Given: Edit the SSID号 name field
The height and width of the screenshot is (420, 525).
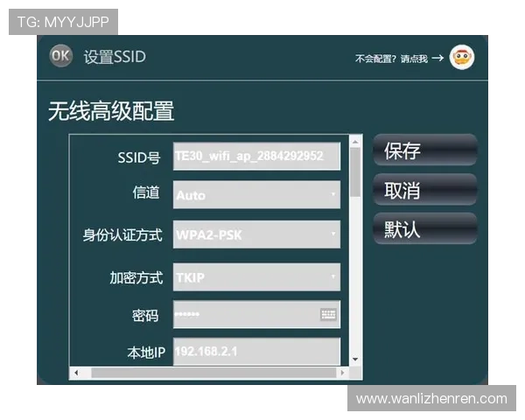Looking at the screenshot, I should [256, 156].
